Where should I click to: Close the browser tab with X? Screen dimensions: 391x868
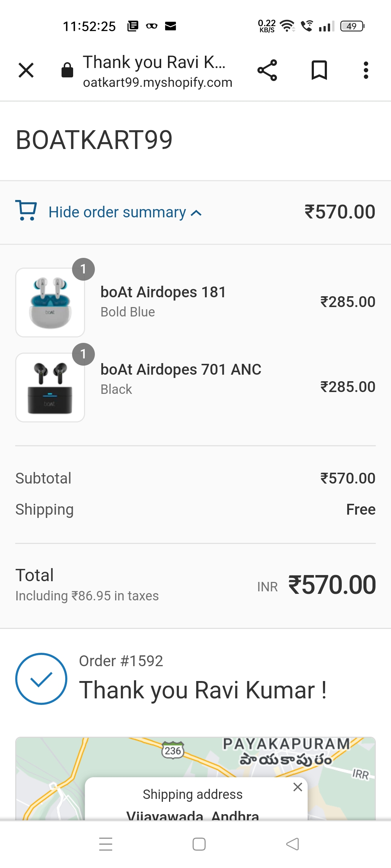pyautogui.click(x=26, y=70)
